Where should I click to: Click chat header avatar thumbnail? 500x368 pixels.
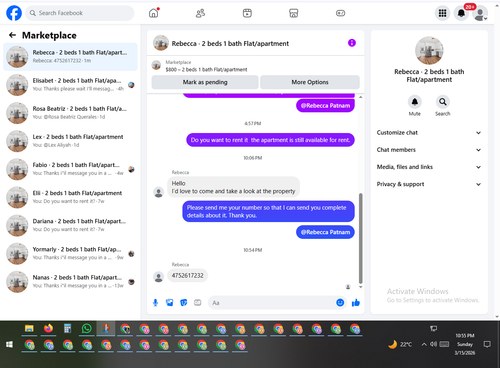161,43
